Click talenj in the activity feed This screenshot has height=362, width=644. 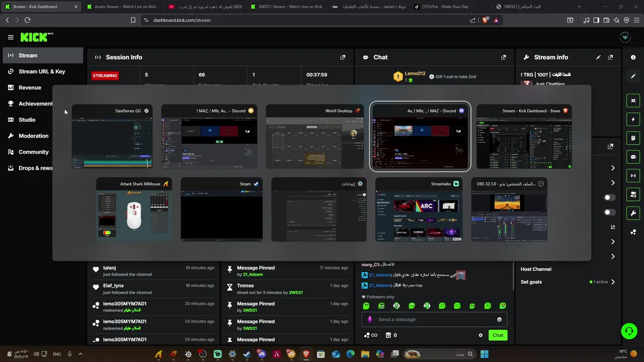109,268
